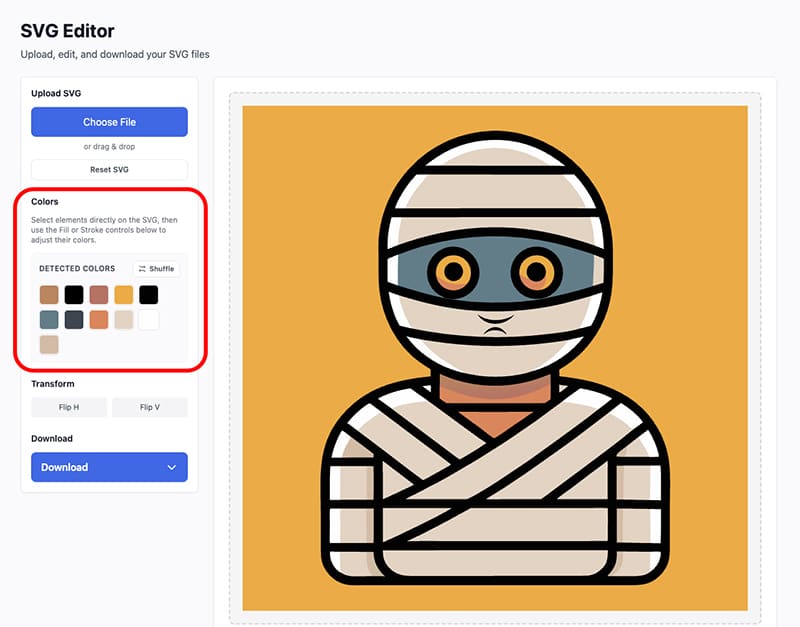The height and width of the screenshot is (627, 800).
Task: Choose the first tan-brown swatch
Action: coord(49,294)
